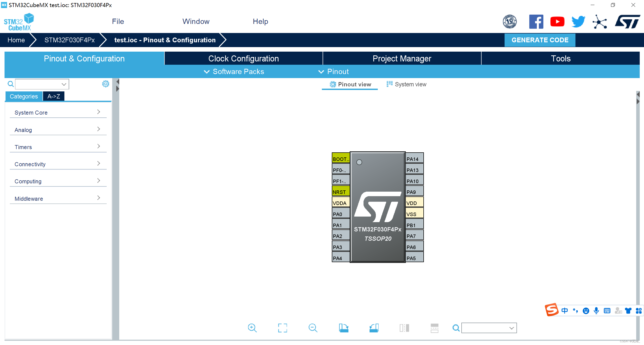The height and width of the screenshot is (345, 644).
Task: Select the Pinout & Configuration tab
Action: coord(84,58)
